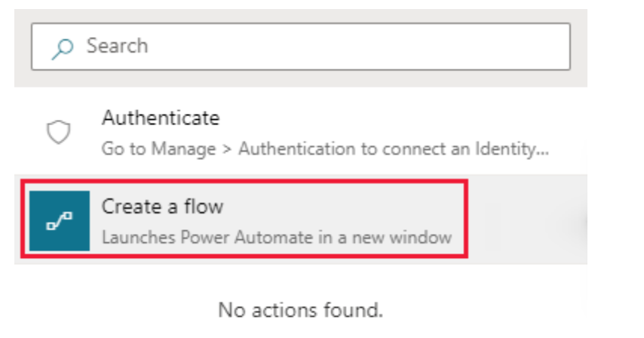The image size is (644, 338).
Task: Click 'Launches Power Automate in a new window' text
Action: tap(277, 238)
